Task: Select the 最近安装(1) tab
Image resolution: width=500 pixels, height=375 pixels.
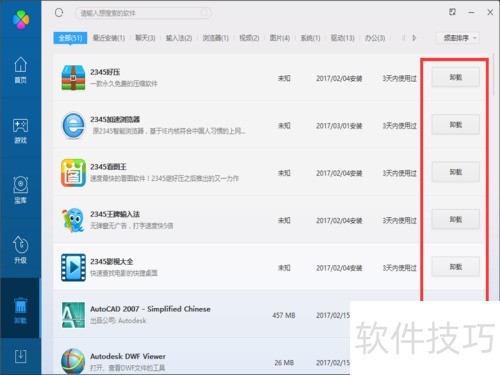Action: 109,38
